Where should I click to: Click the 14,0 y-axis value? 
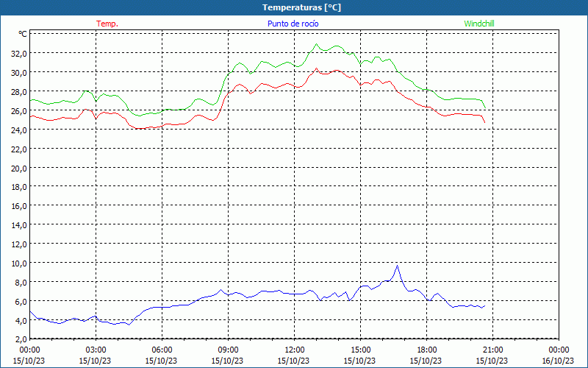point(19,225)
